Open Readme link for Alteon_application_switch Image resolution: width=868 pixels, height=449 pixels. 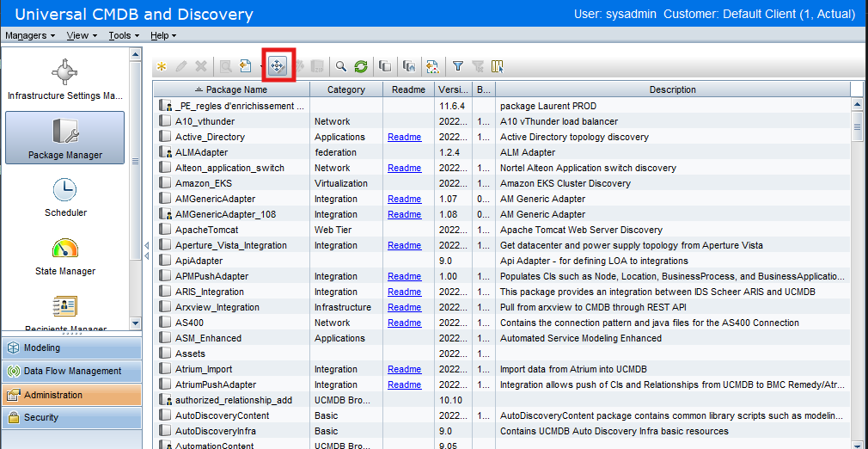coord(404,168)
